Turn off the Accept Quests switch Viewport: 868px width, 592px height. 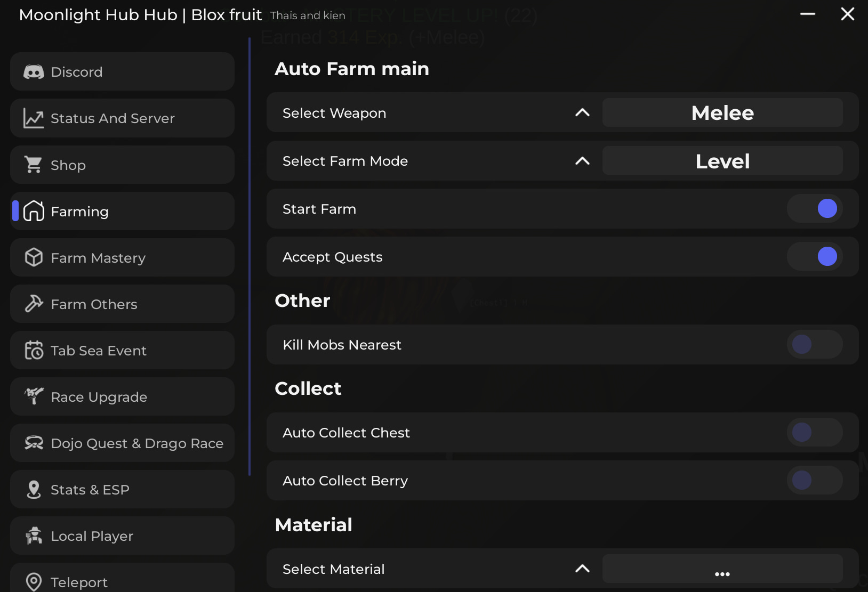[x=815, y=257]
